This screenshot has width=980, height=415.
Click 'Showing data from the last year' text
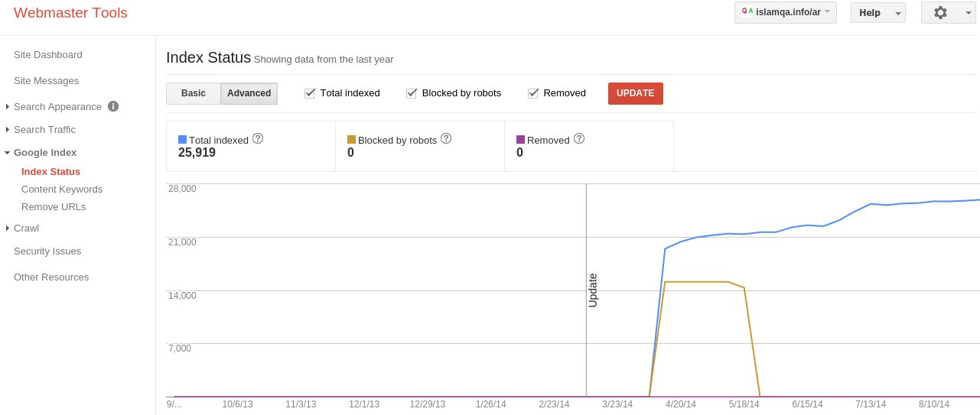pyautogui.click(x=324, y=60)
